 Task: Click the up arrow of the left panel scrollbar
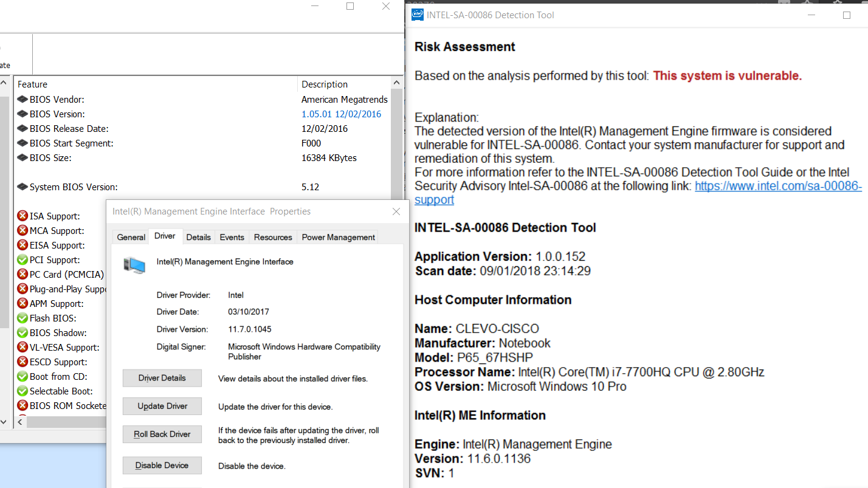[3, 83]
